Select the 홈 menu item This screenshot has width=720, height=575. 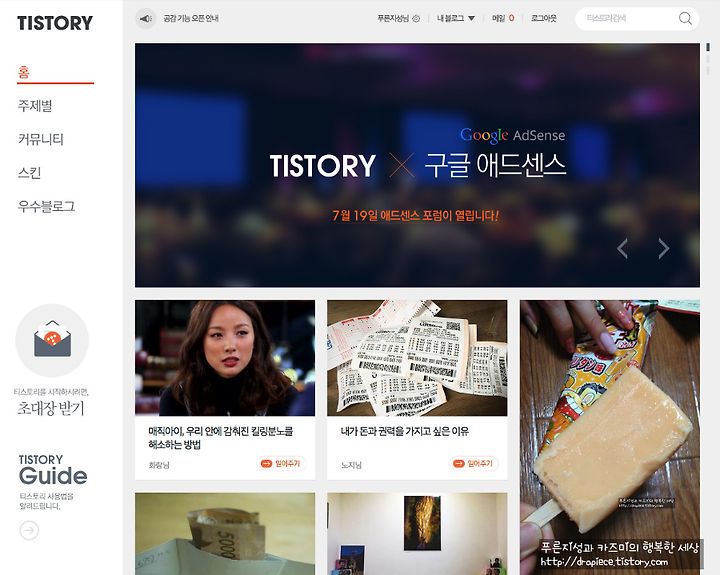click(x=23, y=72)
